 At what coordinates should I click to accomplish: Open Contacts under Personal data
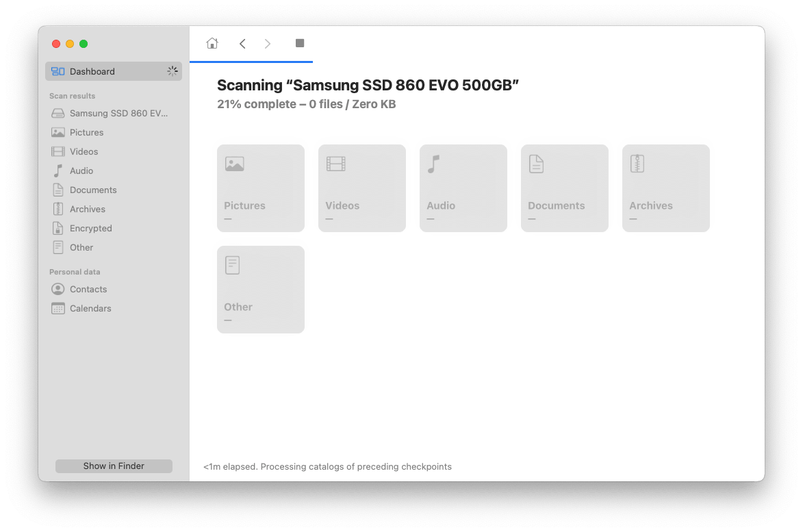click(x=114, y=290)
